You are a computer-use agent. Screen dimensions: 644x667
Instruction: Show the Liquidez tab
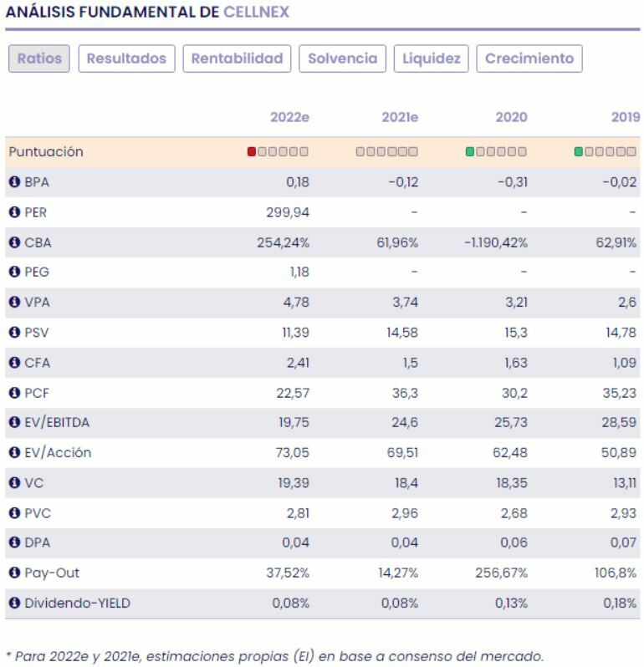tap(431, 59)
